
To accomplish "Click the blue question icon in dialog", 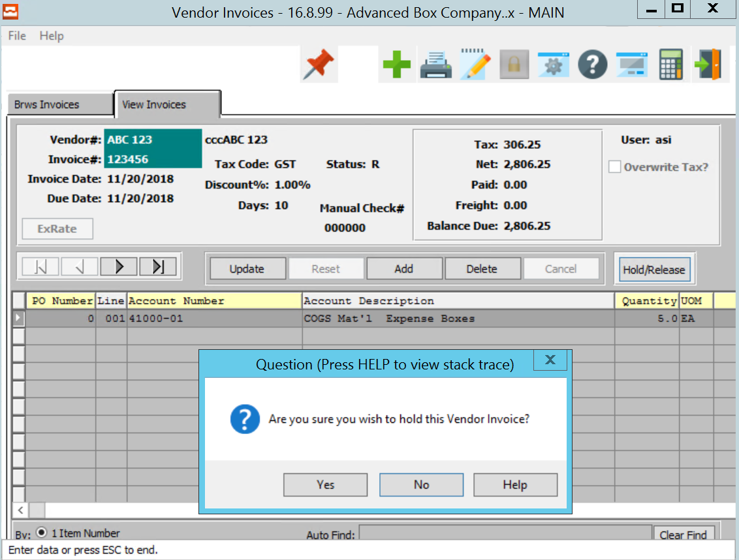I will pyautogui.click(x=245, y=420).
